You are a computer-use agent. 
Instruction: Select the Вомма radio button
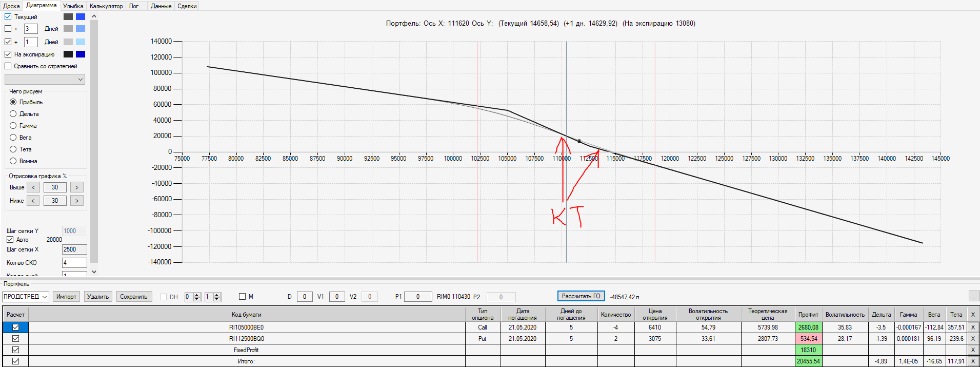pos(13,161)
